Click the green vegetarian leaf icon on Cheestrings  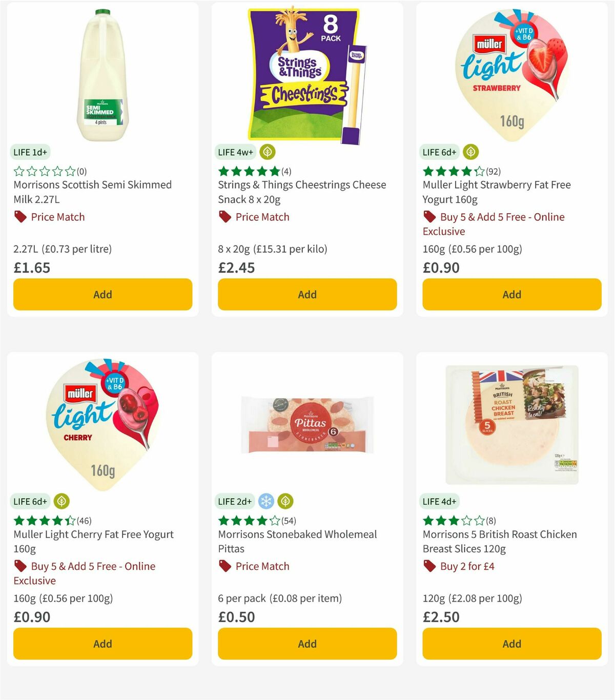point(267,152)
